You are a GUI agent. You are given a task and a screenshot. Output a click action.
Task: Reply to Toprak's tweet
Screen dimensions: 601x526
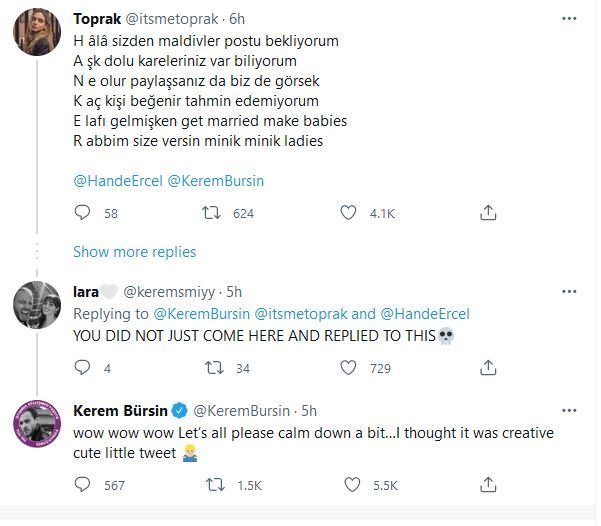pos(83,213)
